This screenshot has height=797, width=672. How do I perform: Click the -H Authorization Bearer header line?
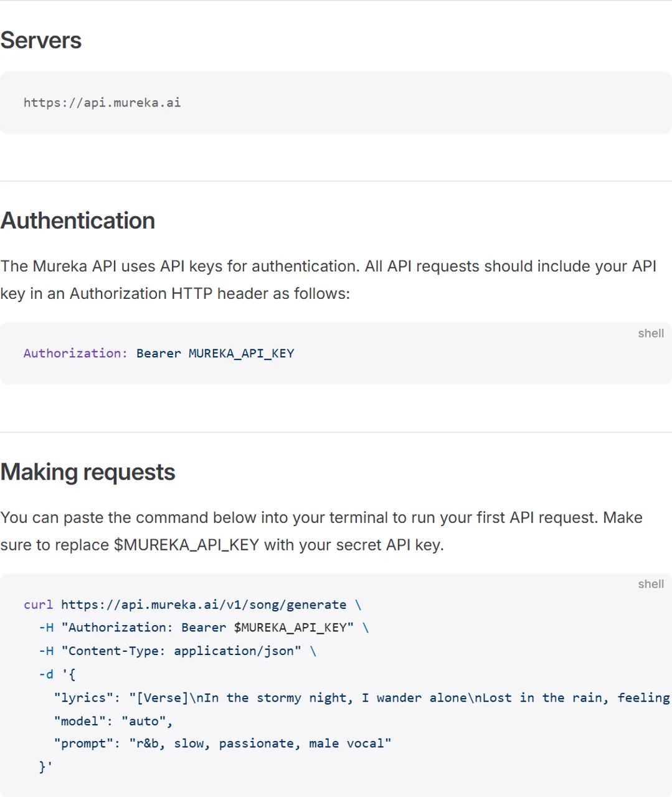[x=204, y=628]
